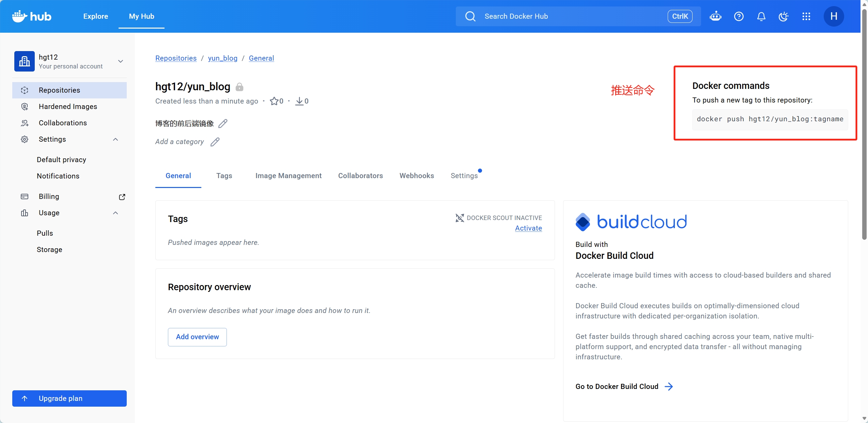Click the Billing external link icon

click(122, 197)
